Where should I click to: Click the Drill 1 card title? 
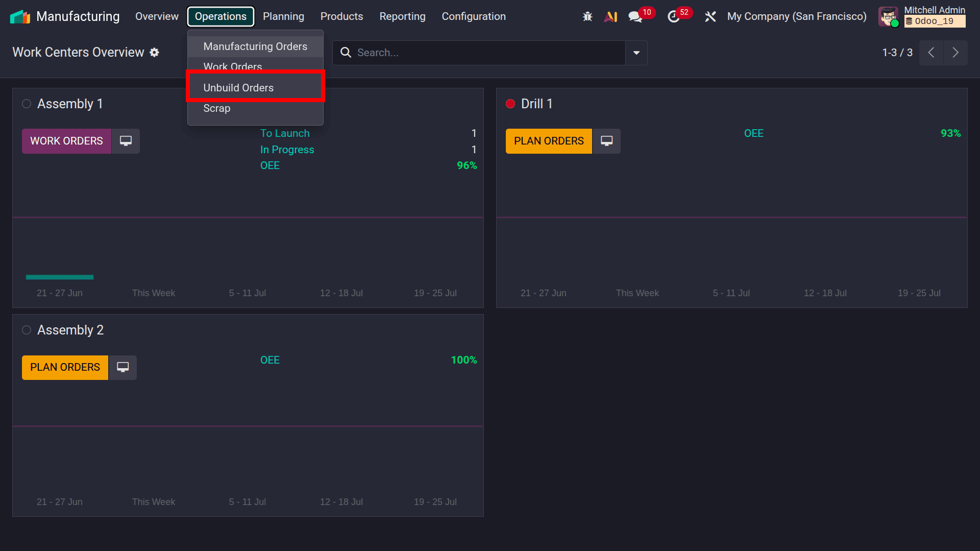pyautogui.click(x=537, y=104)
